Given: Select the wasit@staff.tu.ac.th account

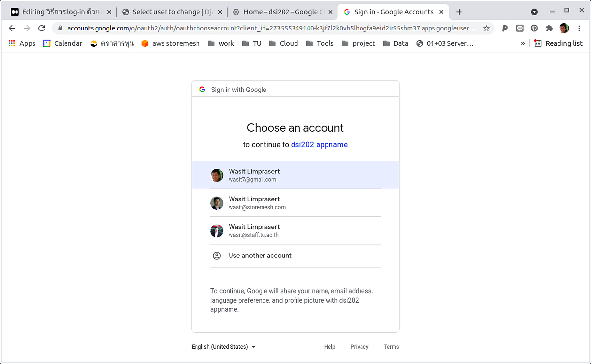Looking at the screenshot, I should point(295,230).
